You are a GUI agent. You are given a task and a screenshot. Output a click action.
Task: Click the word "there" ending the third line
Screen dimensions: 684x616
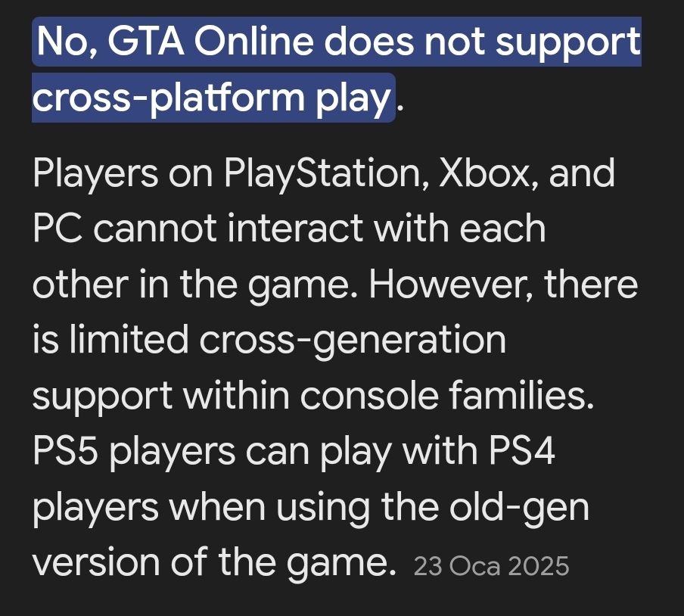click(x=591, y=285)
